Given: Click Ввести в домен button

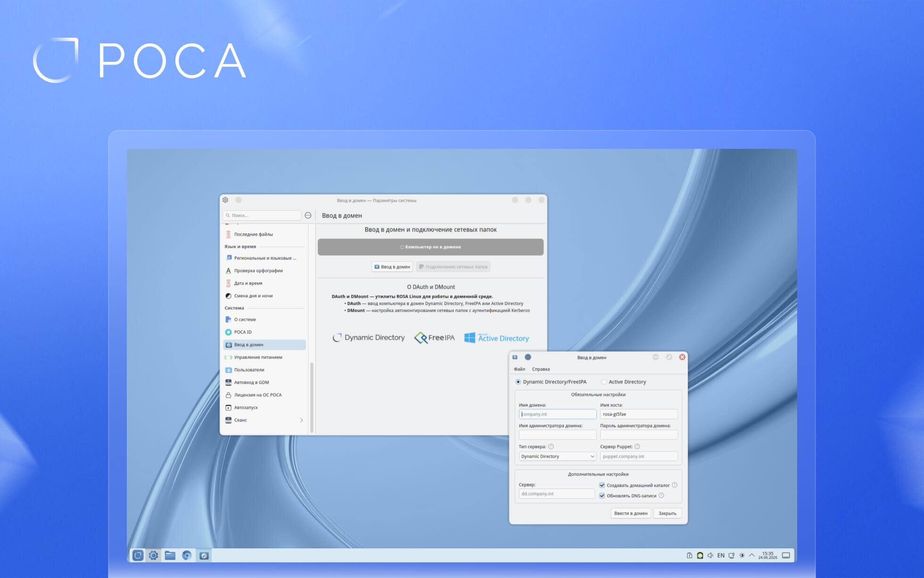Looking at the screenshot, I should coord(631,513).
